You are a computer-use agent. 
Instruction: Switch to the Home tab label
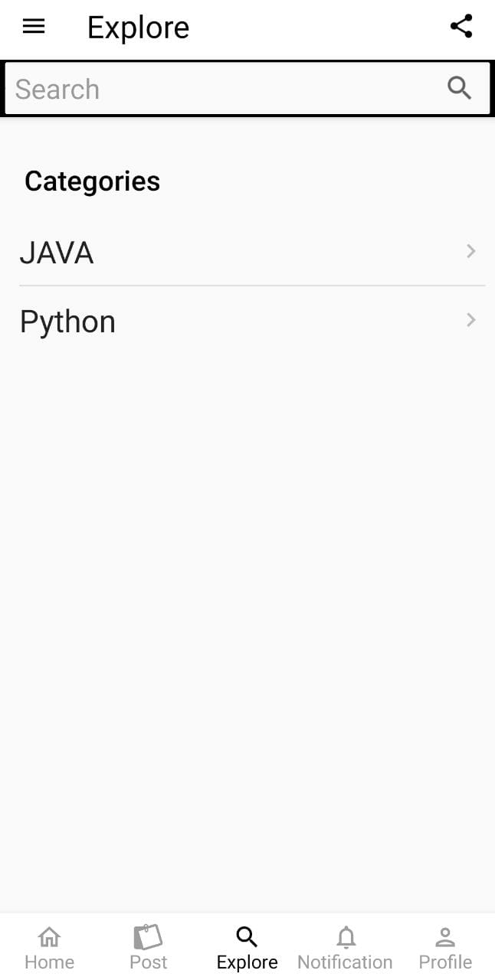(49, 962)
